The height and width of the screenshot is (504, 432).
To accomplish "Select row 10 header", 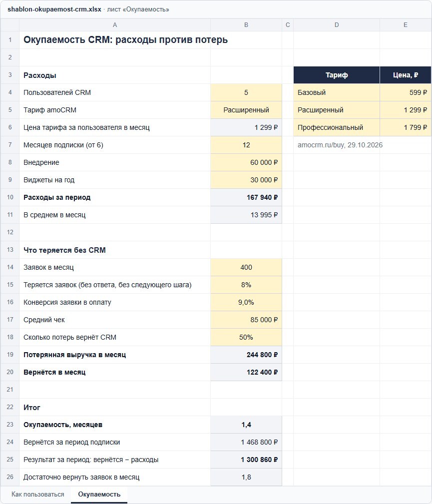I will pos(10,197).
